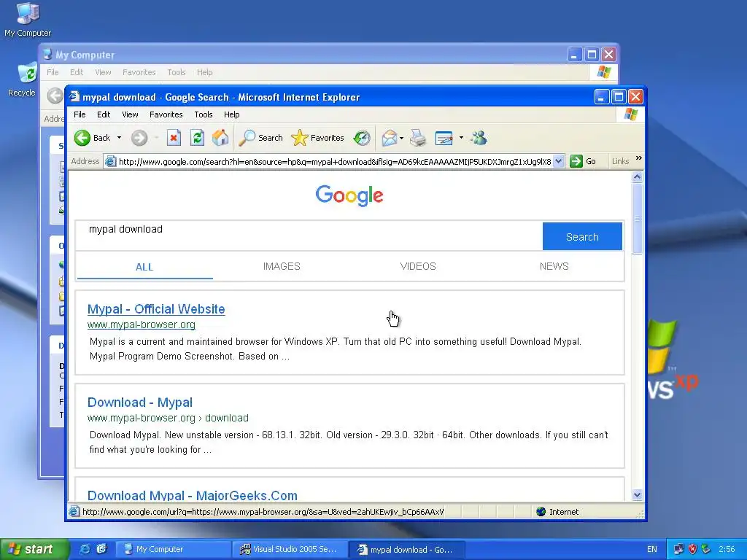Expand the Links toolbar chevron
This screenshot has height=560, width=747.
(638, 158)
